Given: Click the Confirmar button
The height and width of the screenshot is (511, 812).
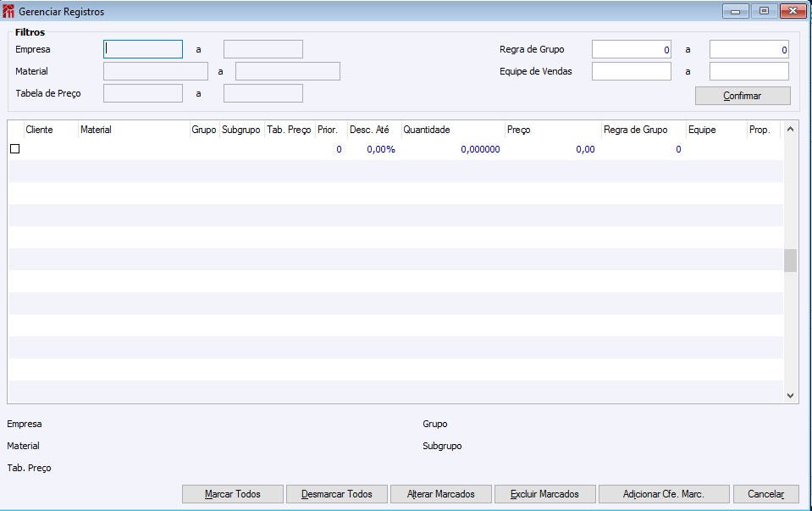Looking at the screenshot, I should [x=743, y=96].
